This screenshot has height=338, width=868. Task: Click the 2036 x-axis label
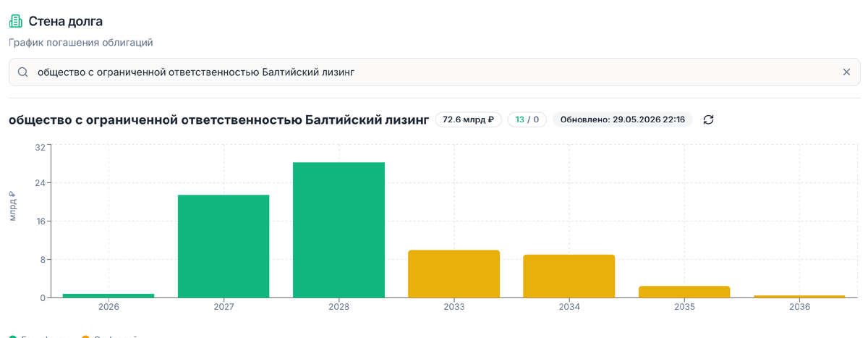[x=799, y=307]
